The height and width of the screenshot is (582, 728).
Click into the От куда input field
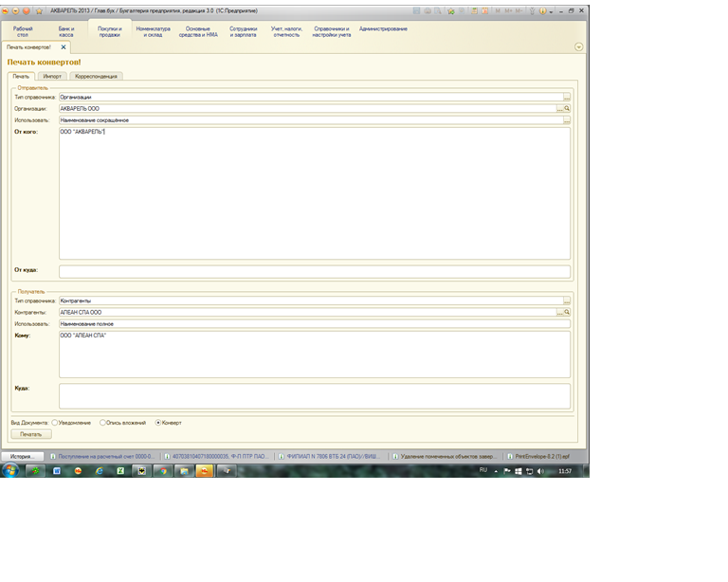[x=314, y=272]
